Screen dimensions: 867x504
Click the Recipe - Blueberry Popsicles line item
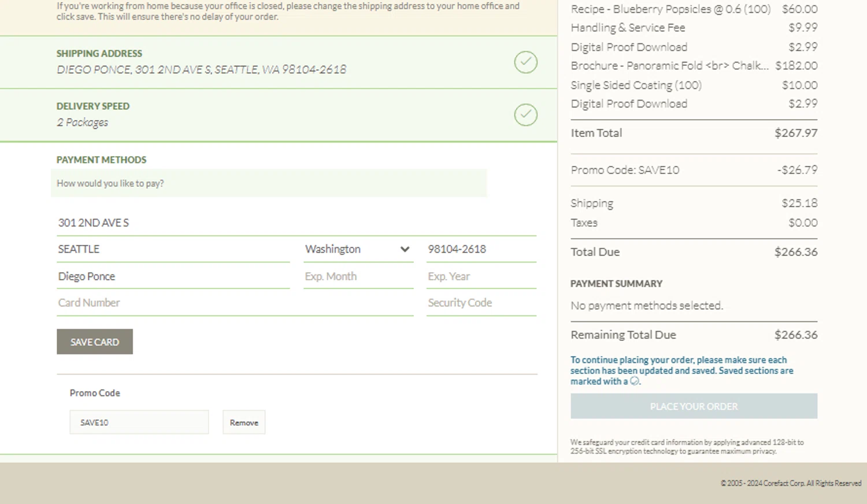(x=694, y=9)
